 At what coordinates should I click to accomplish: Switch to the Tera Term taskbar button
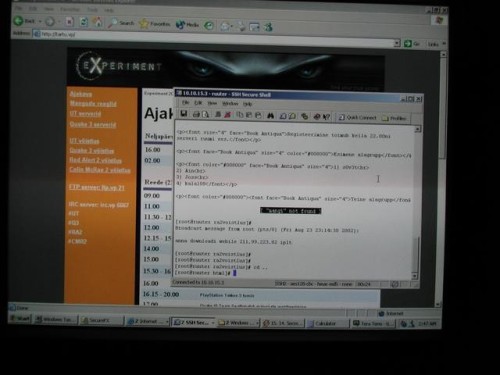(373, 323)
